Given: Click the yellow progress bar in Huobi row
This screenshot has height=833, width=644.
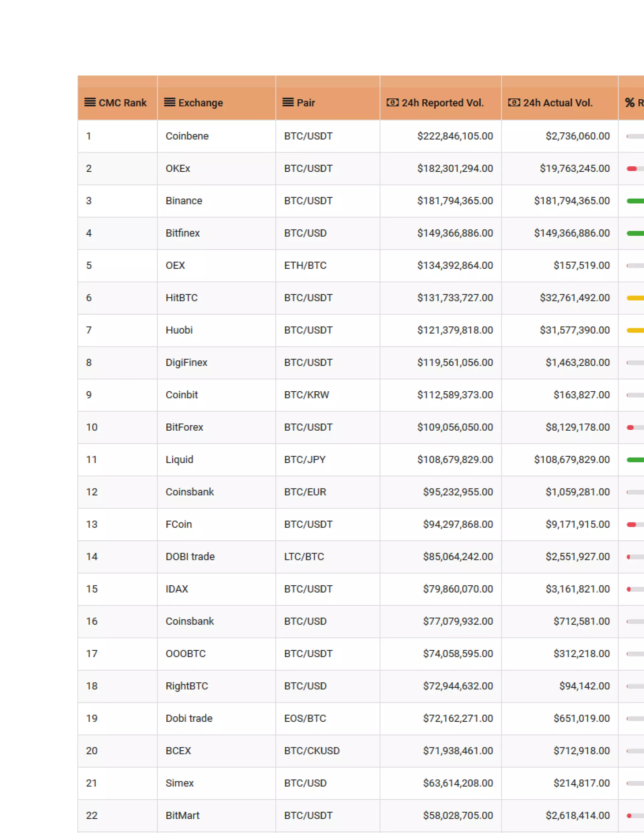Looking at the screenshot, I should click(635, 330).
